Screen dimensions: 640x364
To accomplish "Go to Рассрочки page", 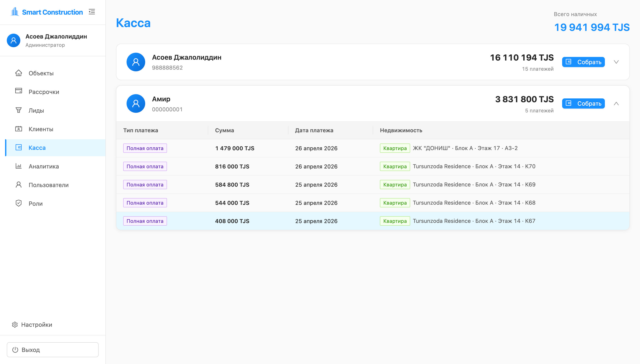I will [x=55, y=92].
